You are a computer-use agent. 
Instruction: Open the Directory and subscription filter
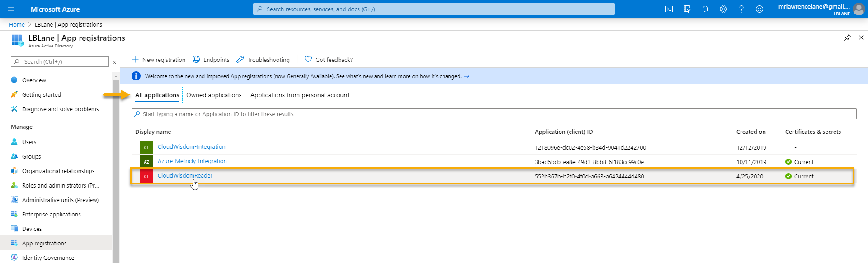coord(687,9)
